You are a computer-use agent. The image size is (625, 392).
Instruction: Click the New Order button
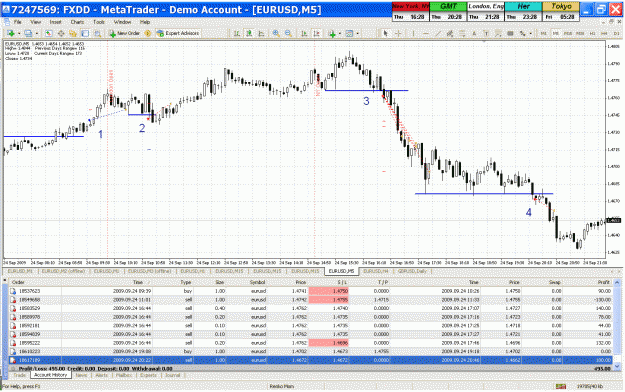[x=124, y=33]
